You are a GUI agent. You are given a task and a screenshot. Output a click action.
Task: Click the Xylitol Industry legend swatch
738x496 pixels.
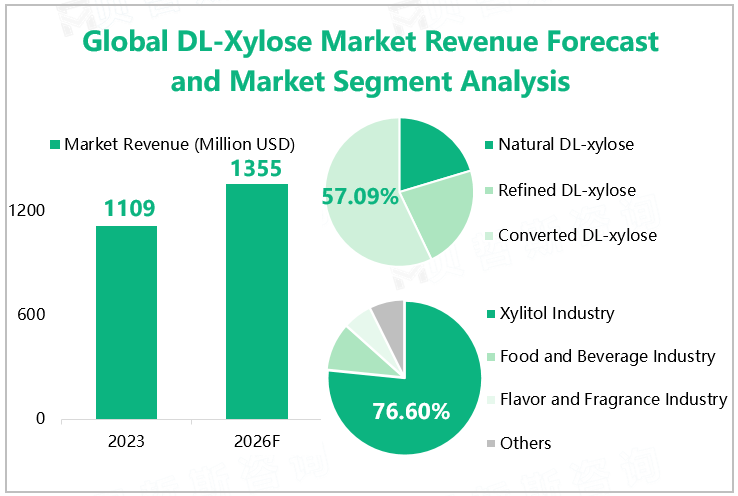488,314
